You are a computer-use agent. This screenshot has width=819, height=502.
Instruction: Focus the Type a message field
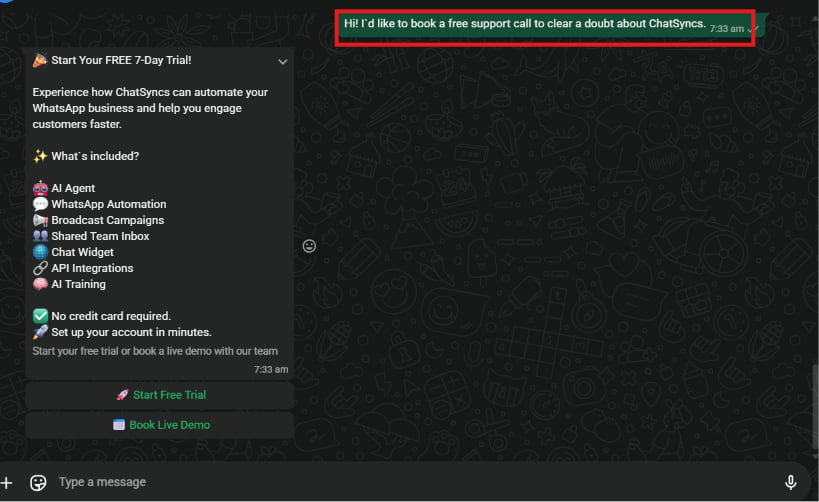413,482
